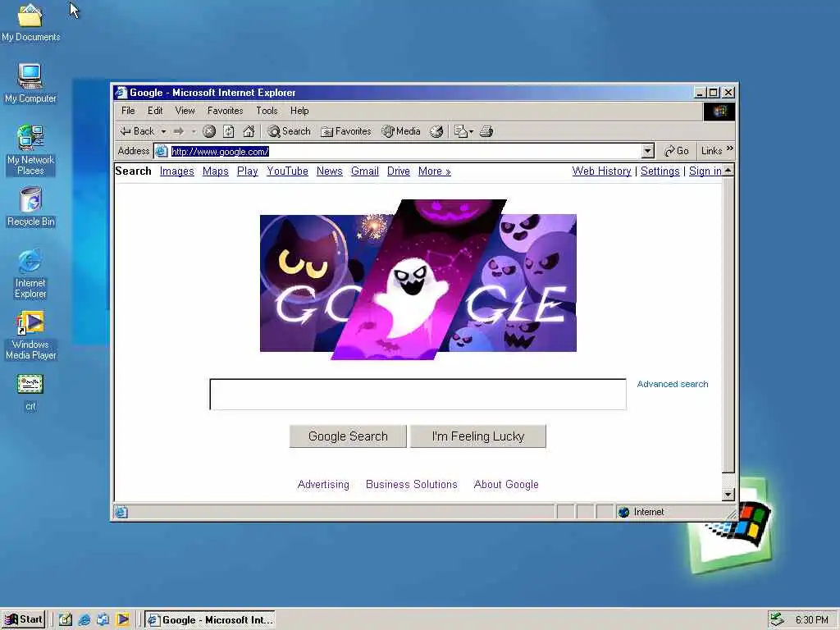The image size is (840, 630).
Task: Launch Media Player from quick launch
Action: (122, 620)
